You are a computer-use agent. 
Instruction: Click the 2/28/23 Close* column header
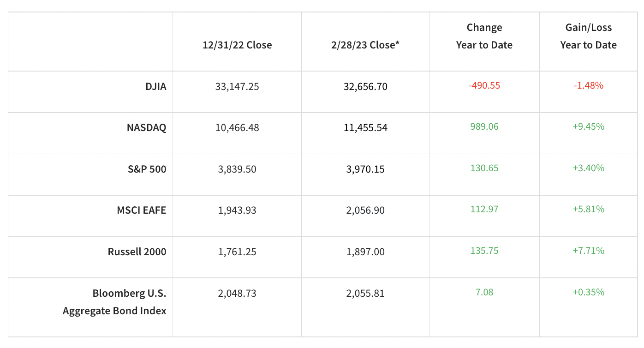point(365,45)
